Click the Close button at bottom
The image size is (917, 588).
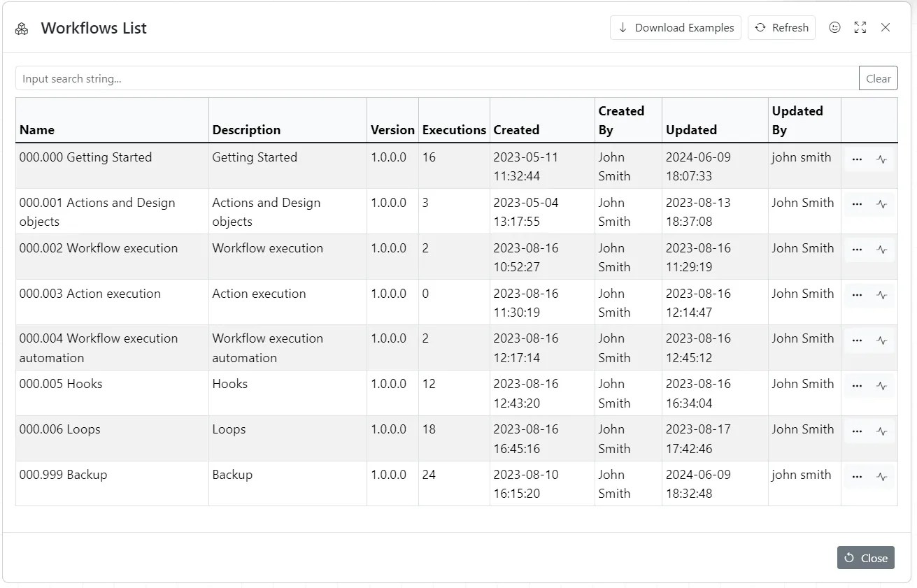[865, 558]
